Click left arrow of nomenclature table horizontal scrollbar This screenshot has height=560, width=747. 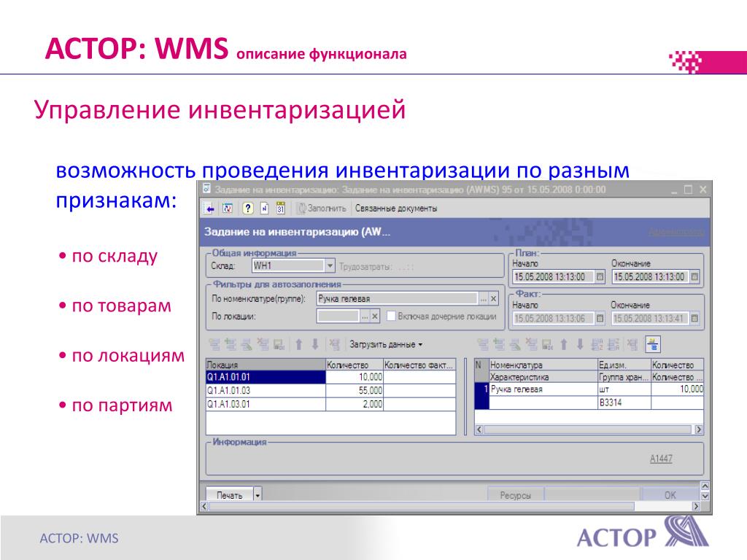point(479,429)
